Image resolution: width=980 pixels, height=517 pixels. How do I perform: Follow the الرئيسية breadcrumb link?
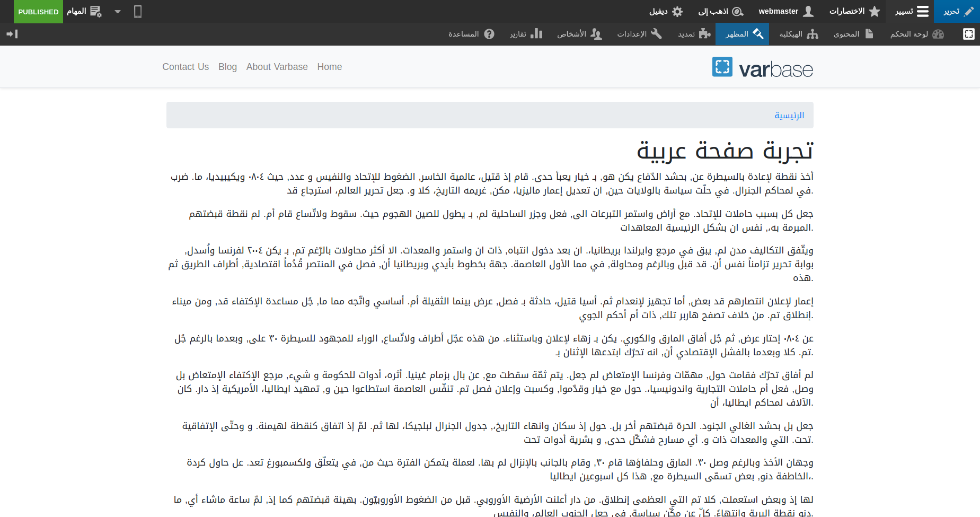(790, 115)
